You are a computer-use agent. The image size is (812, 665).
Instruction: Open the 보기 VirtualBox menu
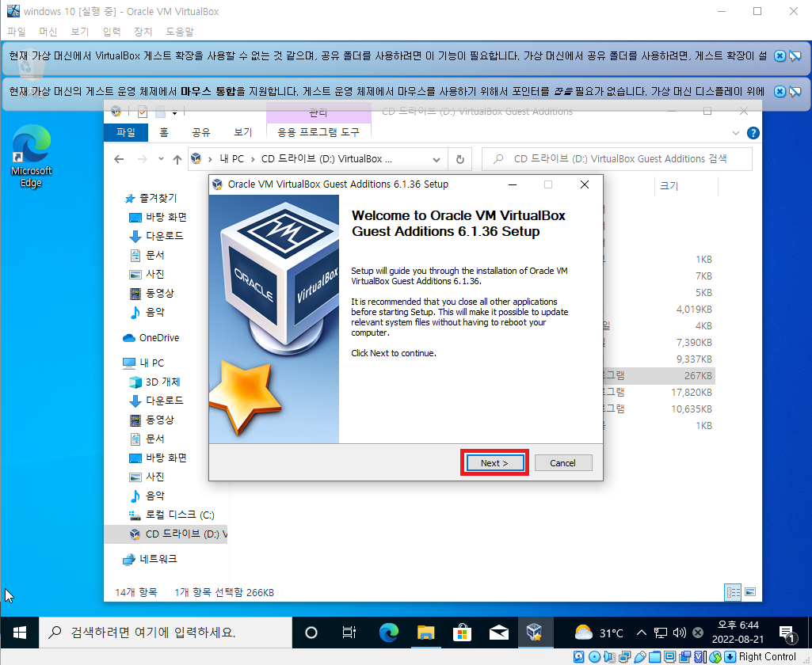pos(80,32)
